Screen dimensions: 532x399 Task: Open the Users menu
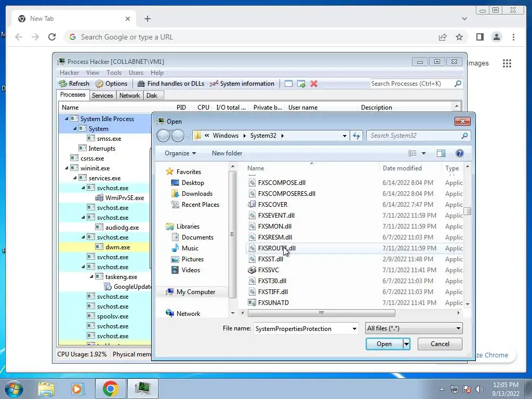(136, 73)
